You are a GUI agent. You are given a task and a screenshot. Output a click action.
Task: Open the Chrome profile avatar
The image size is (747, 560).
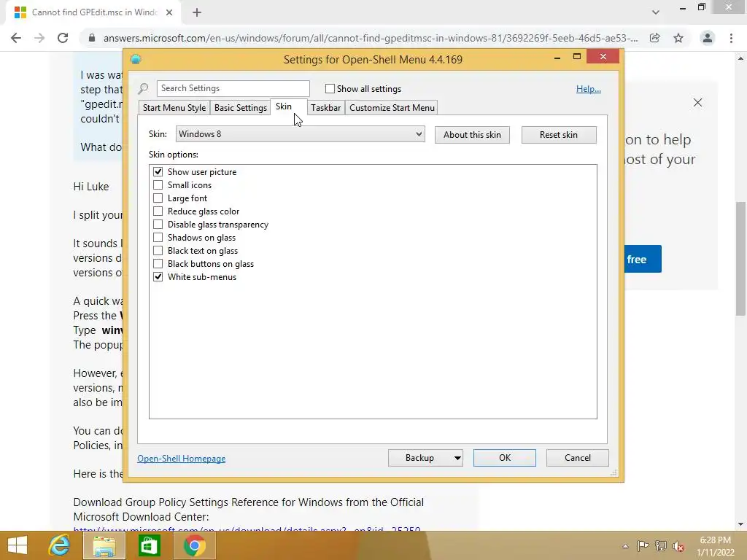tap(708, 38)
